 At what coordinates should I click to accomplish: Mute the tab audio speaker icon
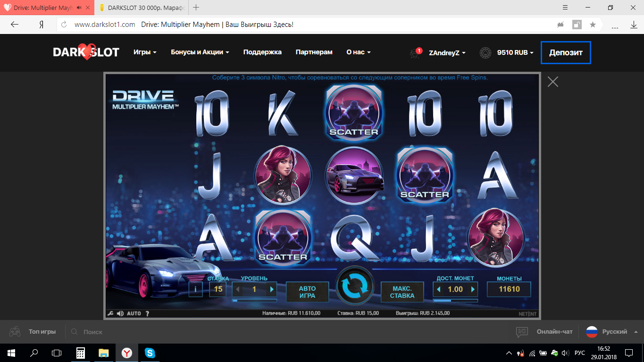pyautogui.click(x=78, y=8)
